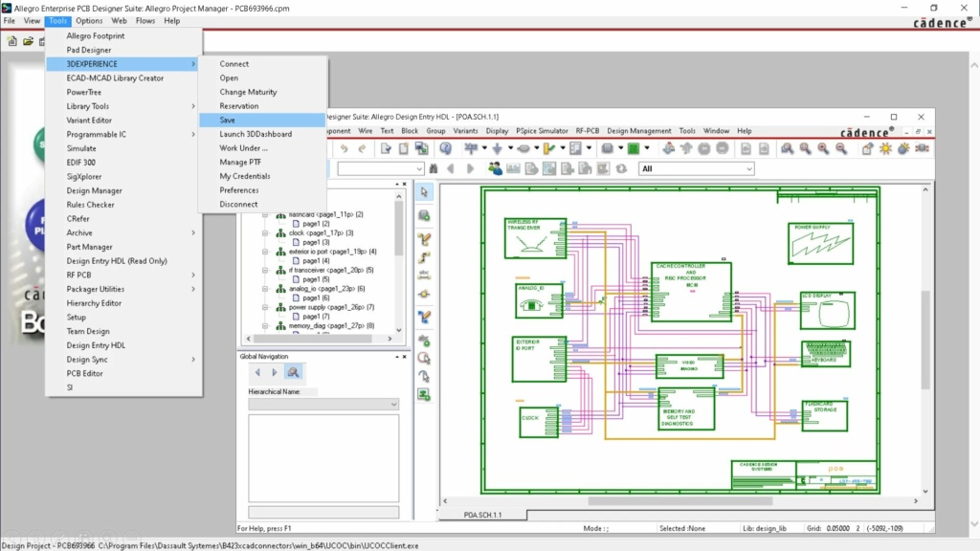Select the arrow pointer tool

click(x=424, y=193)
